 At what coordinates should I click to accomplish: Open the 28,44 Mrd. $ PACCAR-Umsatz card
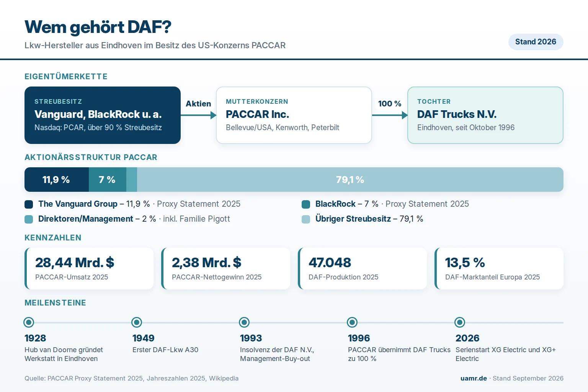[x=89, y=268]
